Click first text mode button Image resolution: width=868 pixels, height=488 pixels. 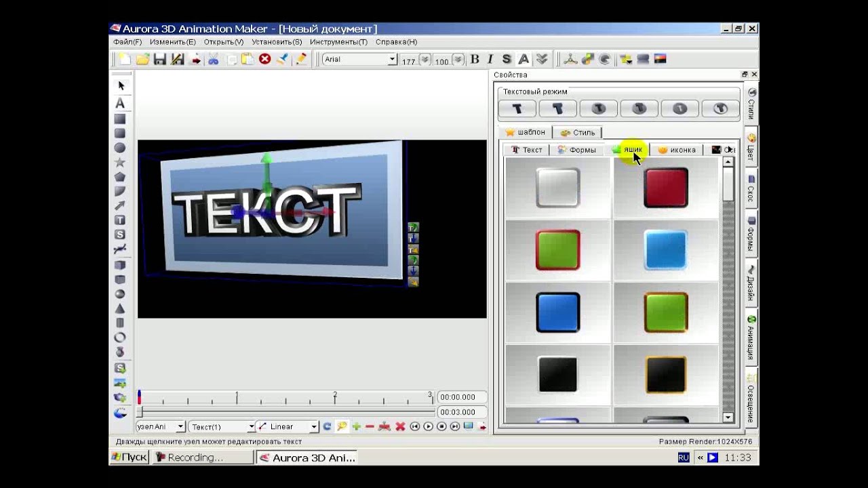click(x=517, y=108)
